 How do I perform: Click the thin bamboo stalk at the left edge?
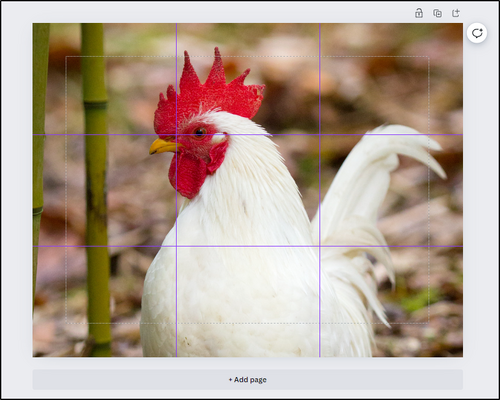[39, 160]
